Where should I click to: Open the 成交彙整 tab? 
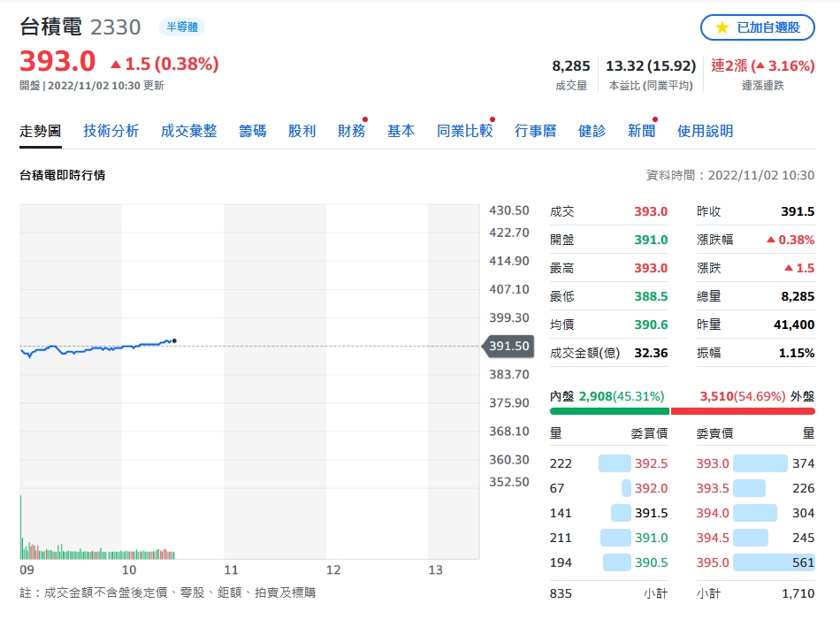188,131
